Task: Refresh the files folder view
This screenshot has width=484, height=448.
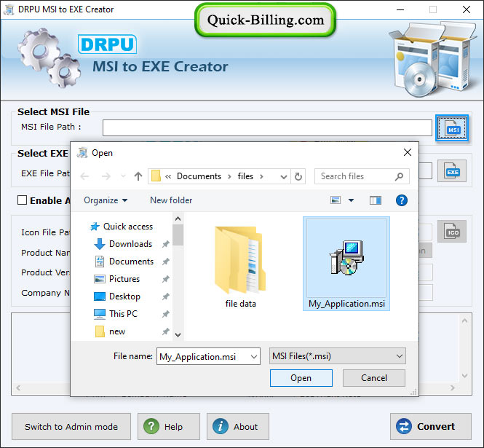Action: [x=298, y=176]
